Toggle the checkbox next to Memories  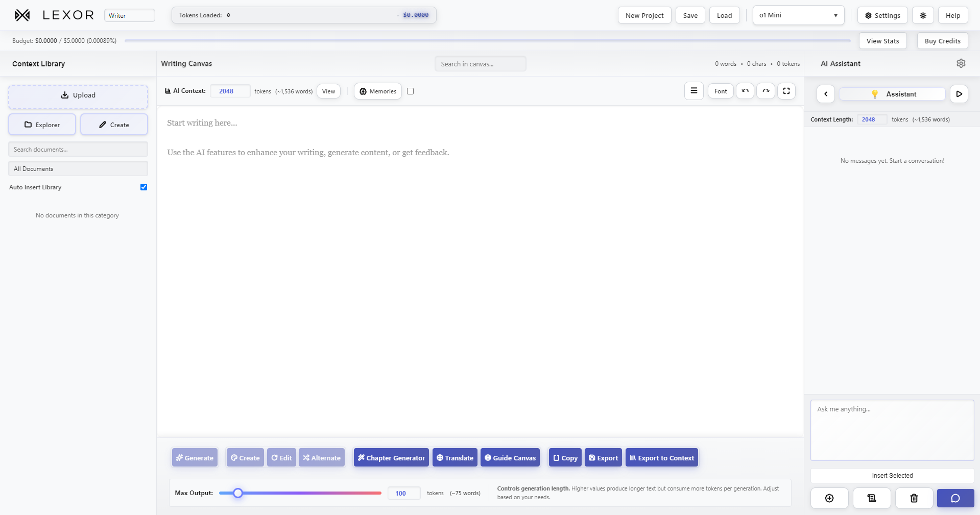[x=411, y=91]
